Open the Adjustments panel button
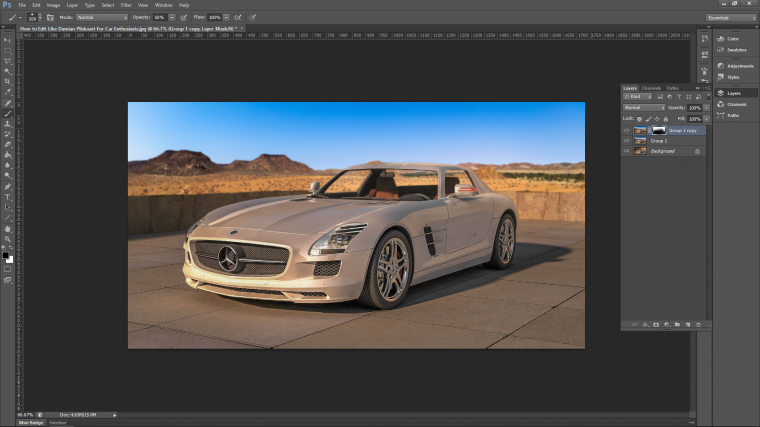This screenshot has width=760, height=427. coord(735,66)
